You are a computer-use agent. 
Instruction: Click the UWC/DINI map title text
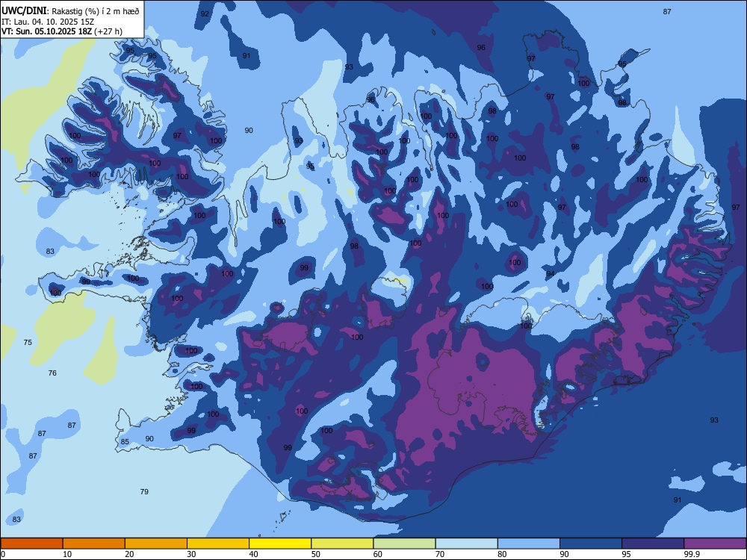click(70, 11)
